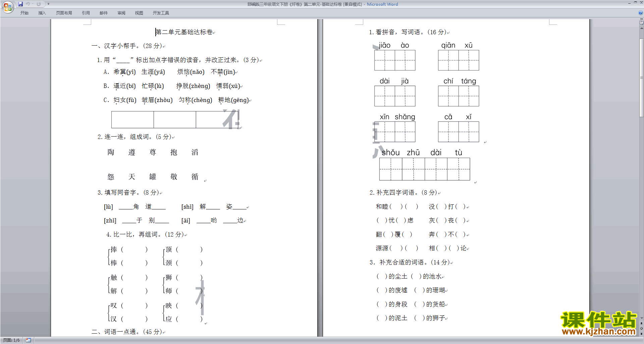
Task: Click the writing grid under shǒu zhū dài tù
Action: point(425,169)
